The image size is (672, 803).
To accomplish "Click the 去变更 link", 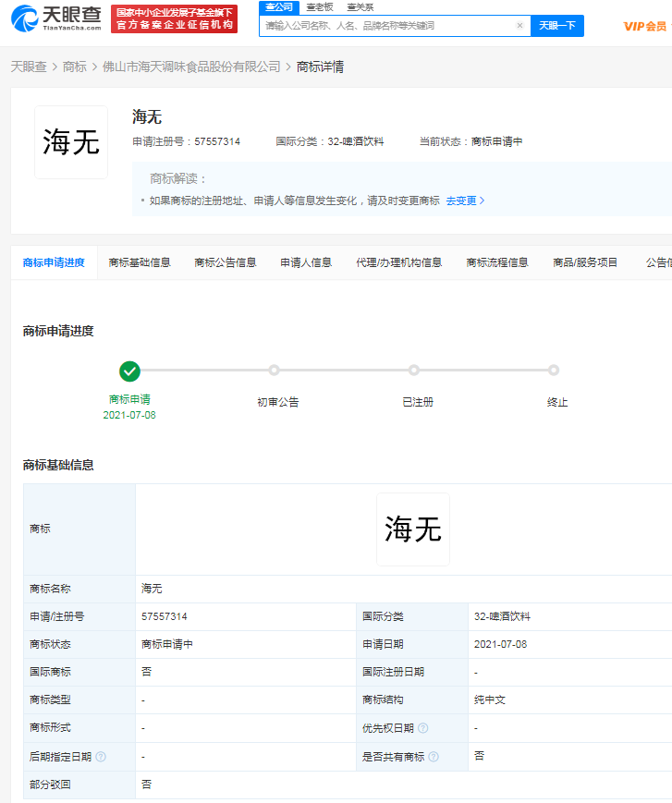I will coord(465,201).
